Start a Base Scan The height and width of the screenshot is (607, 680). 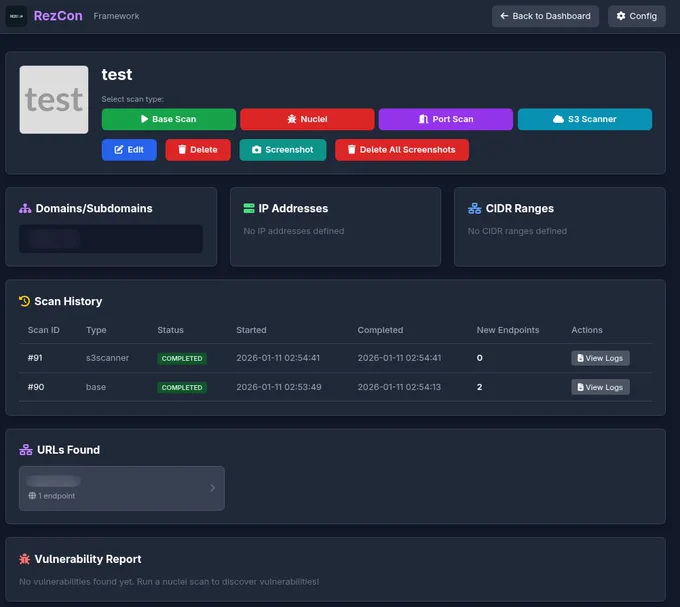[x=169, y=119]
